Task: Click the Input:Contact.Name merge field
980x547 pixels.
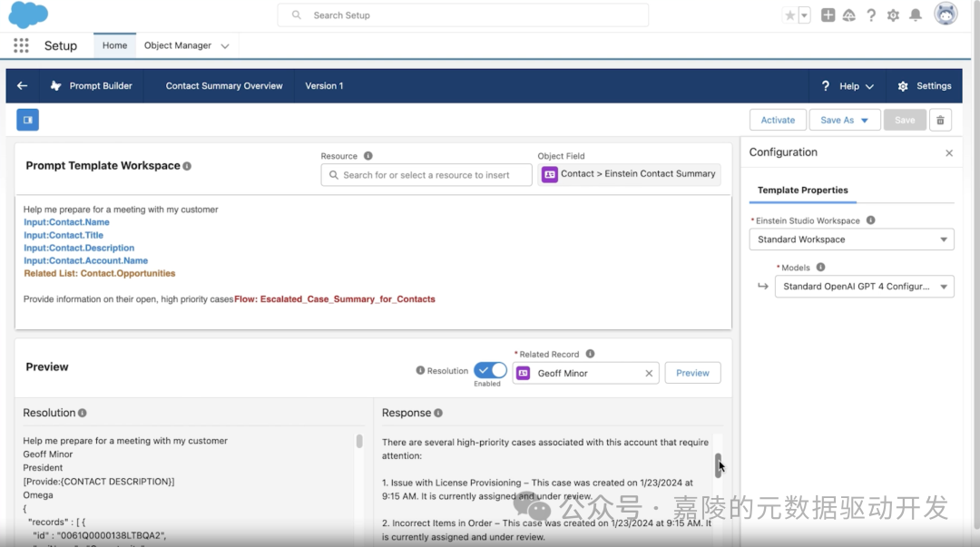Action: (66, 222)
